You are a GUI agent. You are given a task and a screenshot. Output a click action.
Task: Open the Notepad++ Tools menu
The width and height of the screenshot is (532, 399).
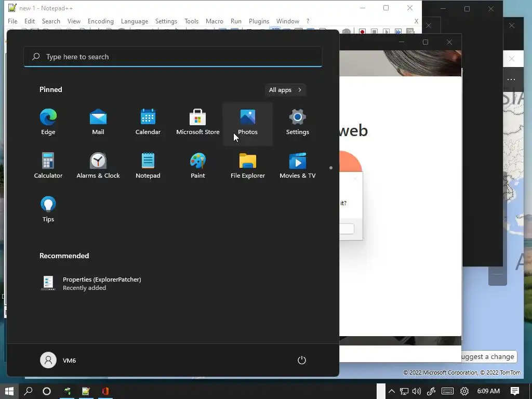(191, 21)
